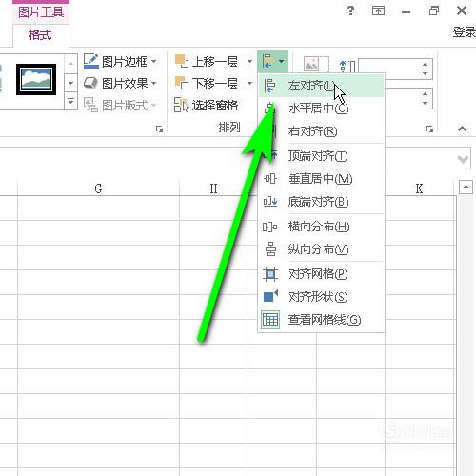476x476 pixels.
Task: Collapse the ribbon with caret arrow
Action: (x=462, y=129)
